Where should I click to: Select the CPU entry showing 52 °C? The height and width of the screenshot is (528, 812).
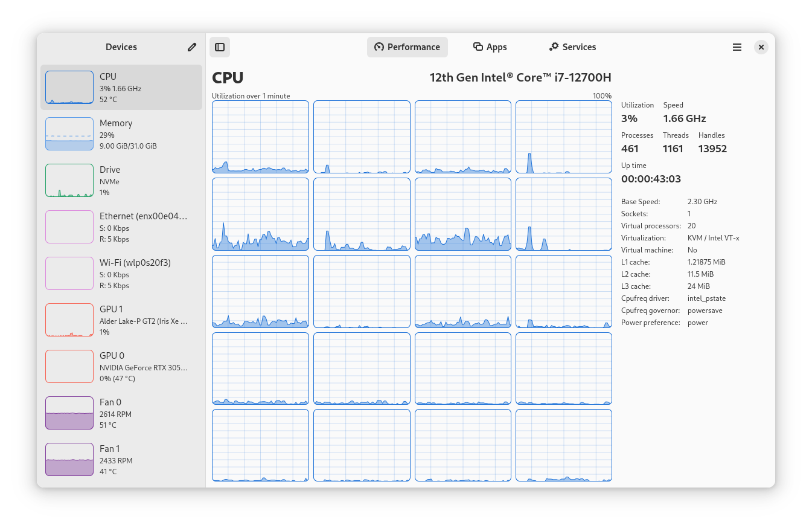(x=121, y=87)
